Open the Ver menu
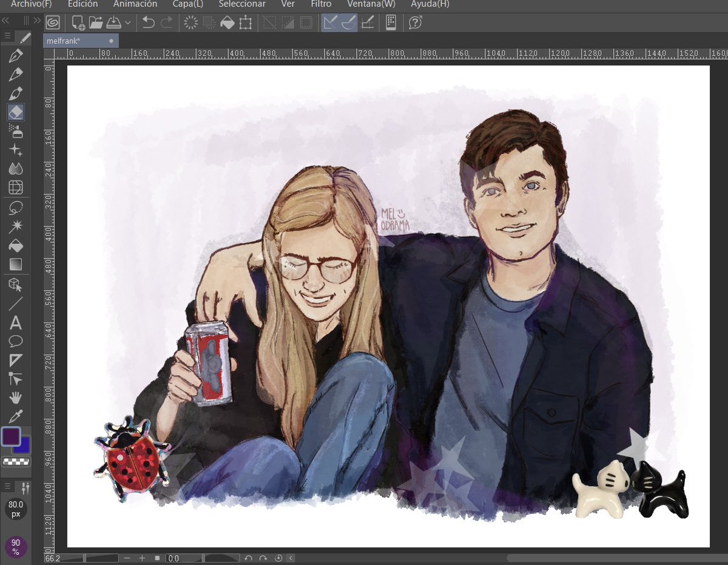728x565 pixels. point(288,4)
